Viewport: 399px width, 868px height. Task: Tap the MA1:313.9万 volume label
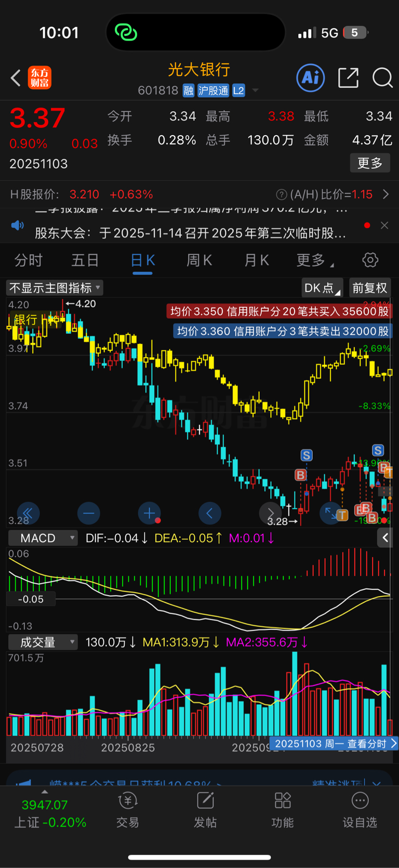tap(181, 642)
